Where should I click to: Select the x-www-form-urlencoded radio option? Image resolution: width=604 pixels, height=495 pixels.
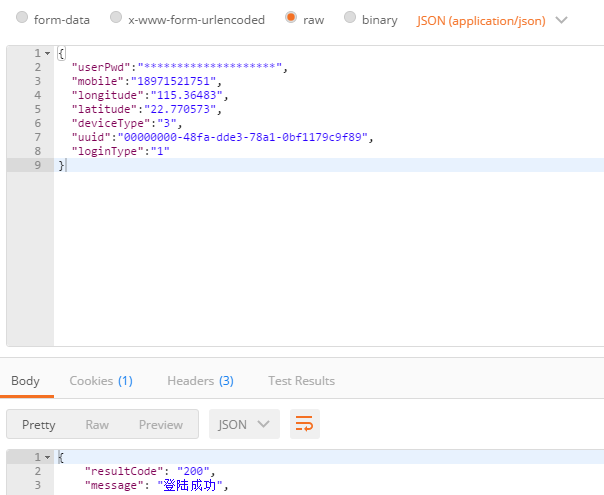tap(116, 17)
